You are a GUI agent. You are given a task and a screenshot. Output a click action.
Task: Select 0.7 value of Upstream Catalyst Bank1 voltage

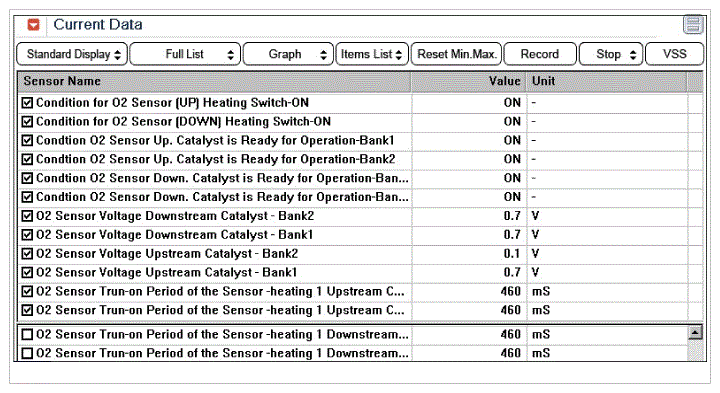click(512, 272)
